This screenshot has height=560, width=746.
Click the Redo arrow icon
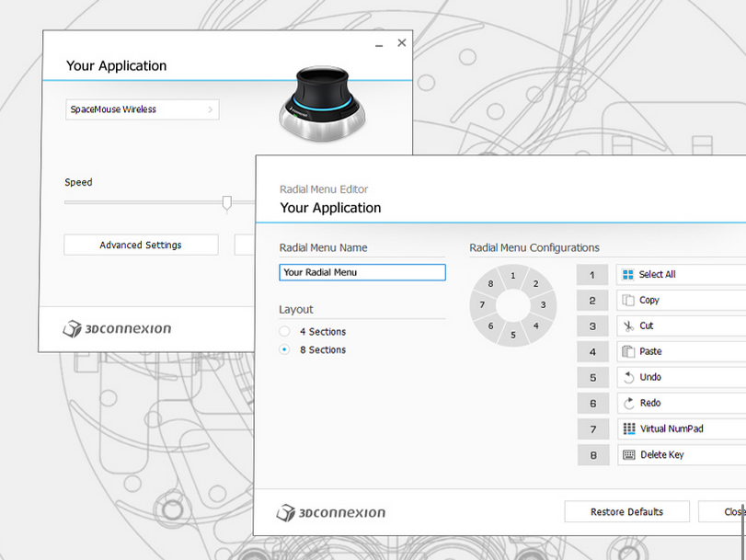(x=628, y=403)
